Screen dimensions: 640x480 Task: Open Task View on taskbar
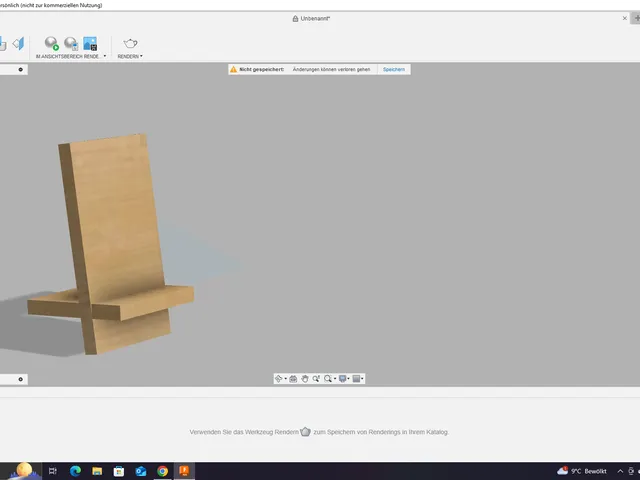tap(53, 471)
